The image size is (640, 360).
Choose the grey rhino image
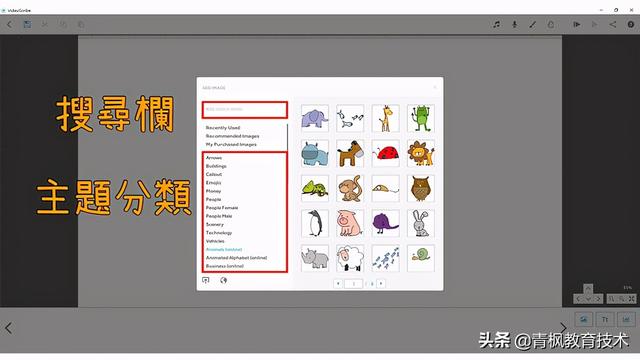click(x=315, y=258)
